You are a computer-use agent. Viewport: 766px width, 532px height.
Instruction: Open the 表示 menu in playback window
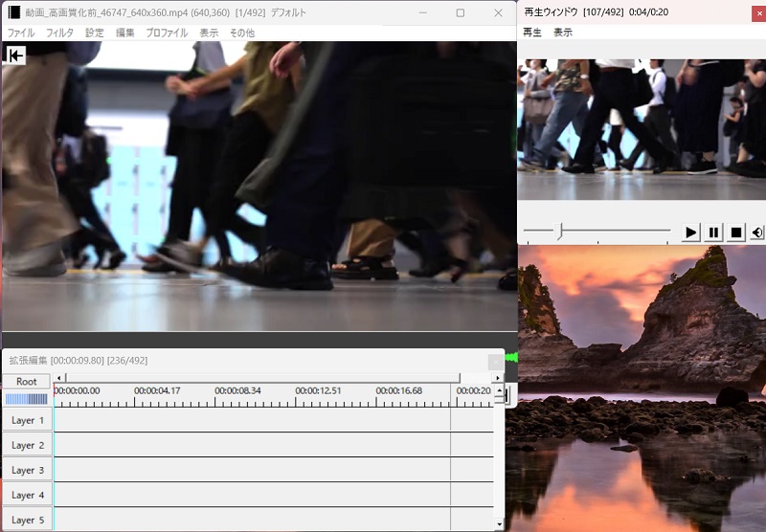click(x=562, y=33)
